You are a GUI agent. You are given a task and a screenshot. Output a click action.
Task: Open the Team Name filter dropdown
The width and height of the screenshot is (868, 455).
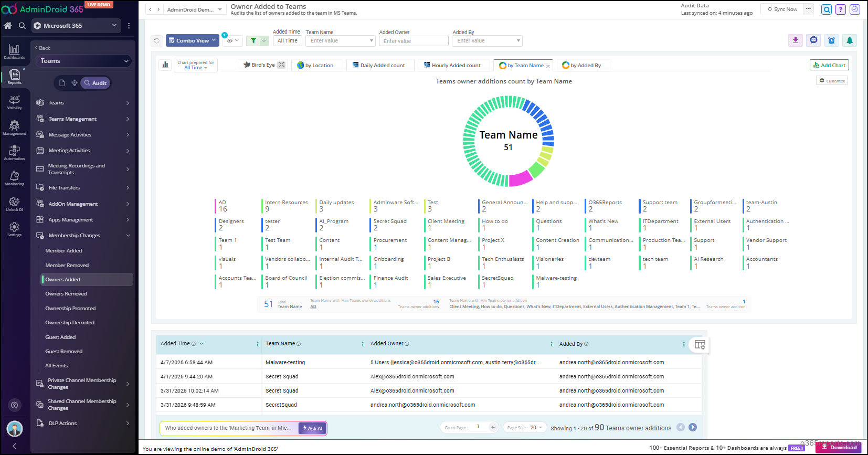point(341,40)
